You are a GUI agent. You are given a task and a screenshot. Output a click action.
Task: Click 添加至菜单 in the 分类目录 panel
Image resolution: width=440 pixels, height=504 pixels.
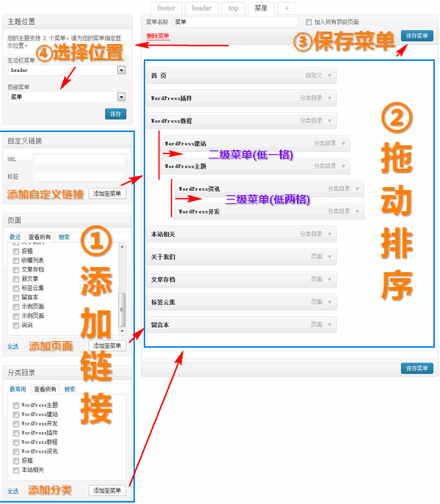tap(107, 491)
